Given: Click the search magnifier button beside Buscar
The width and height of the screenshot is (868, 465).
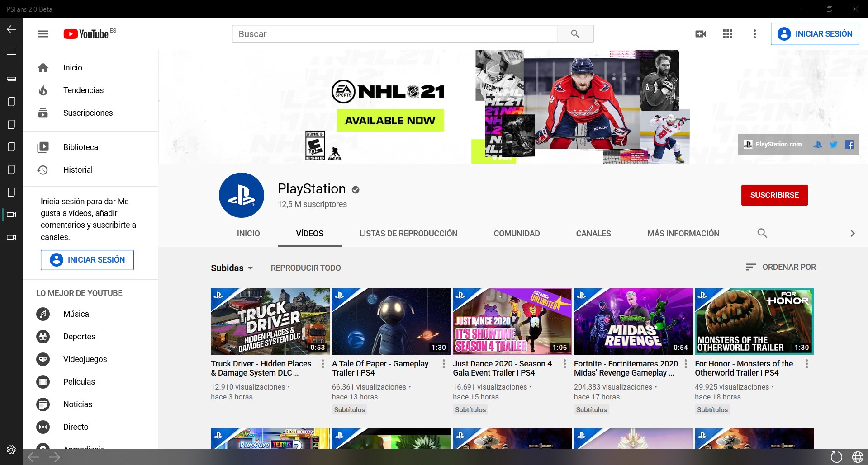Looking at the screenshot, I should (575, 34).
